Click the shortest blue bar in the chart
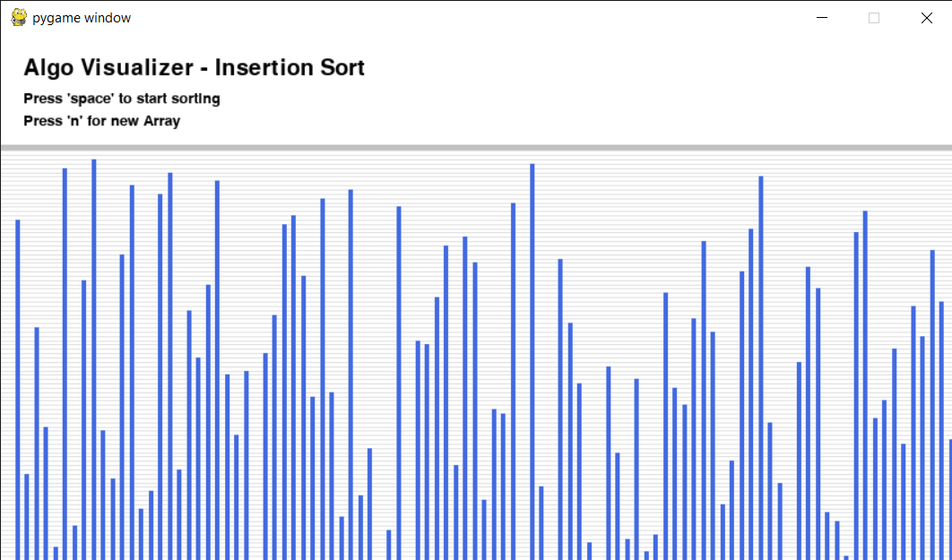 click(x=845, y=557)
